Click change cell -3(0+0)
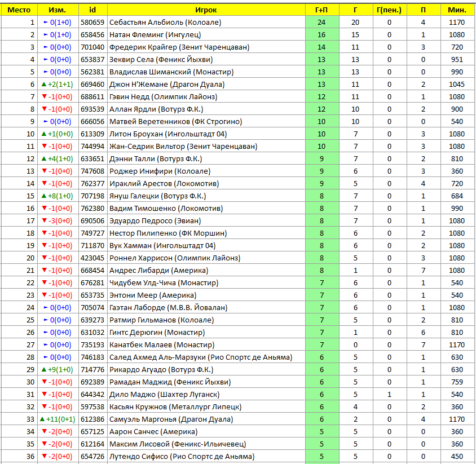Screen dimensions: 476x464 point(58,221)
